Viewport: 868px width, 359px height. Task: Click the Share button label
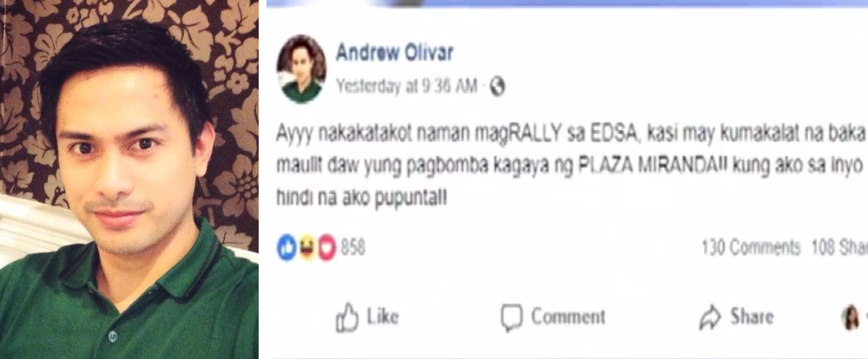pos(752,317)
